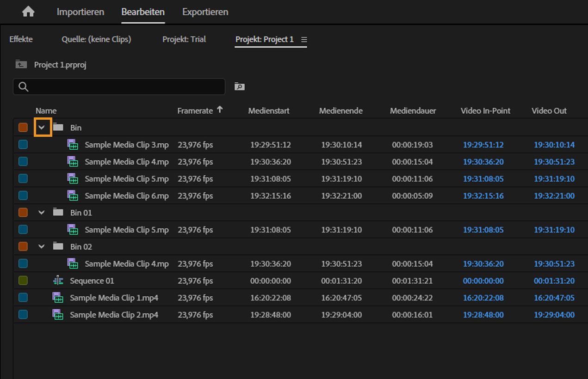Click the Sample Media Clip 6 clip icon
Image resolution: width=588 pixels, height=379 pixels.
point(73,196)
